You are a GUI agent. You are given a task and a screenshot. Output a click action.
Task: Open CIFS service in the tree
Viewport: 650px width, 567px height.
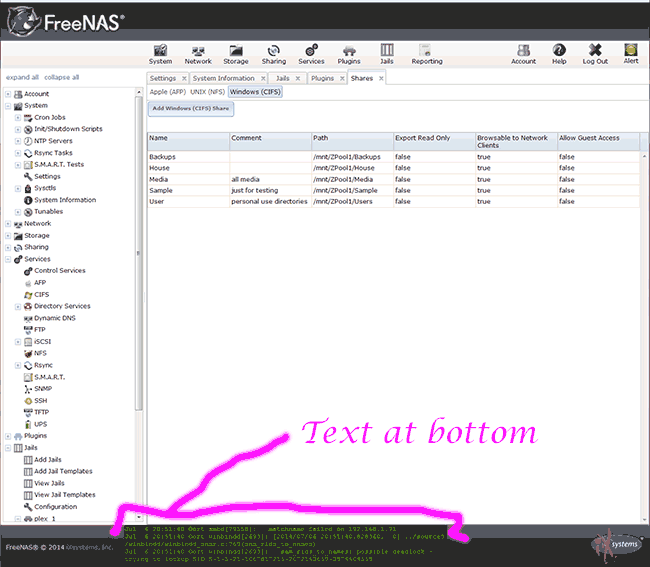(41, 295)
